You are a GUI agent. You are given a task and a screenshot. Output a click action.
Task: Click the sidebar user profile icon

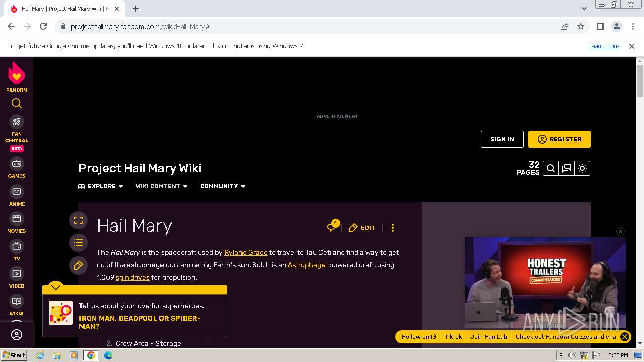(17, 335)
